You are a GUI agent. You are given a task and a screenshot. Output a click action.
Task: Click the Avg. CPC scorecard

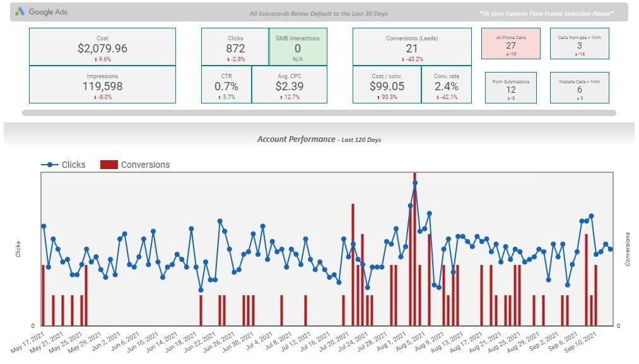(290, 85)
